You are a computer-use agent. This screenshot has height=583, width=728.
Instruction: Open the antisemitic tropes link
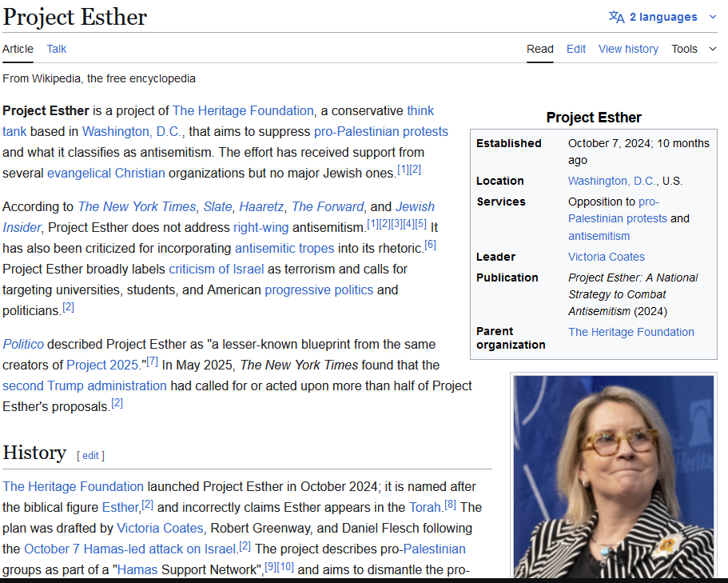[x=284, y=249]
